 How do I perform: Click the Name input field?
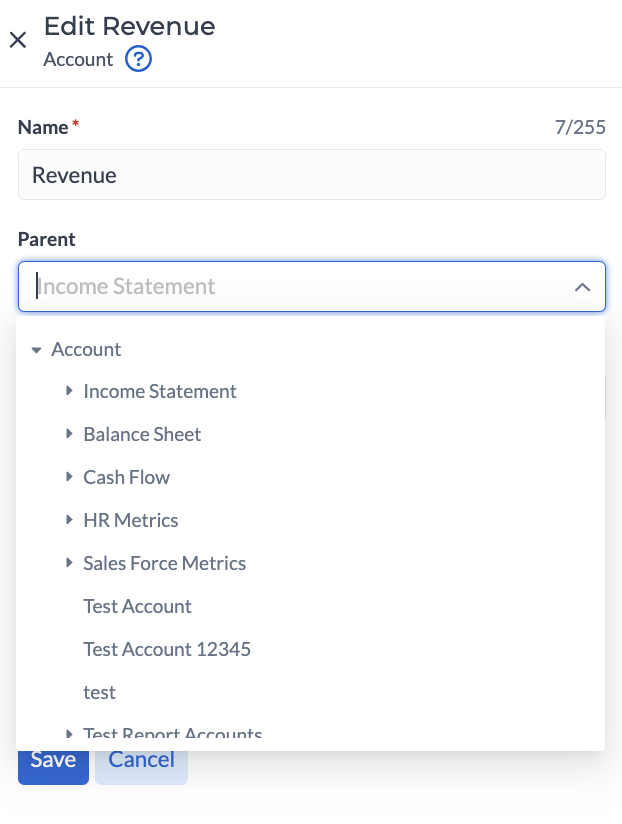tap(311, 175)
